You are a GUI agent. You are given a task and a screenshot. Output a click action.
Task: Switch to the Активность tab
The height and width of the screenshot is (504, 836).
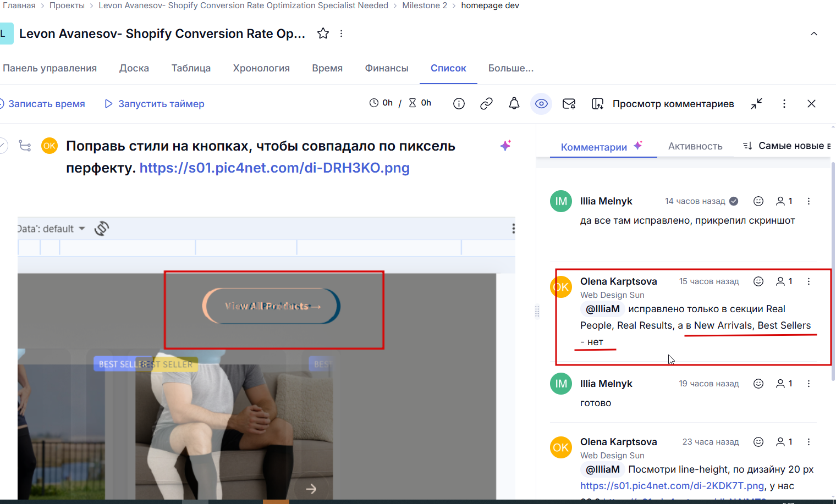695,146
